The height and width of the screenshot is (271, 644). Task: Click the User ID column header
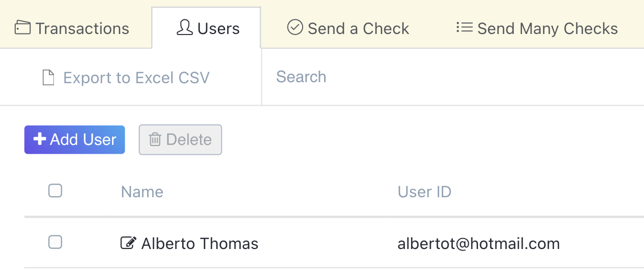424,192
